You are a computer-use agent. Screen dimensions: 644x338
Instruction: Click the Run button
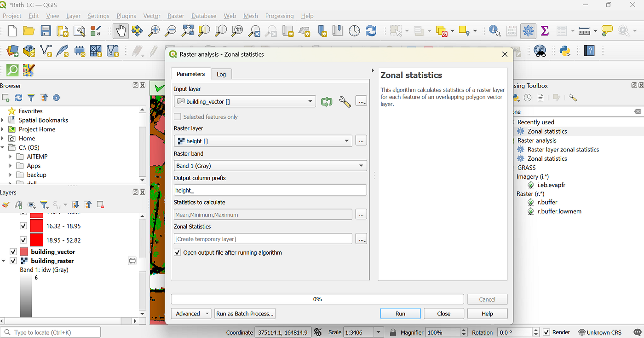tap(400, 314)
